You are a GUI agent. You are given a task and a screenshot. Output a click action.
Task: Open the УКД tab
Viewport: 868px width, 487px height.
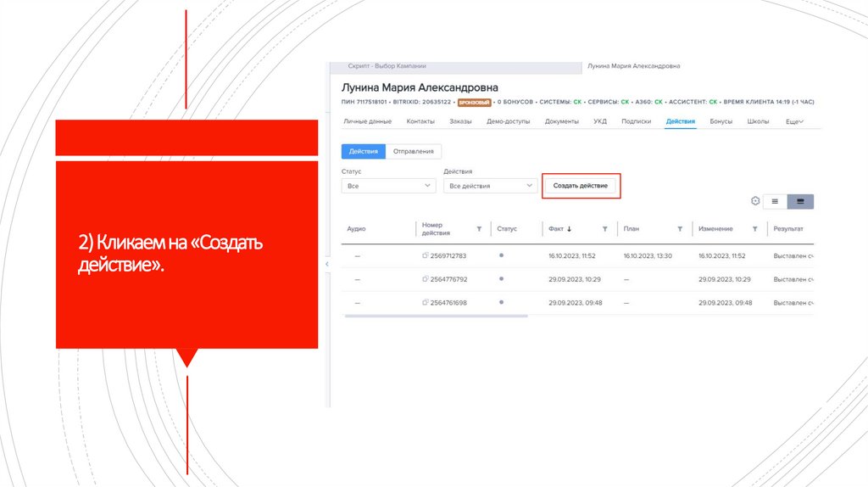point(600,121)
